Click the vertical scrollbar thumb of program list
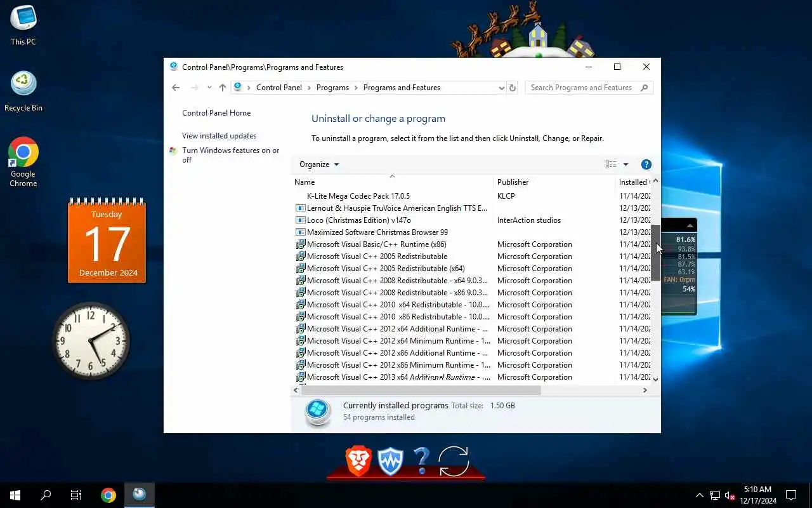 click(x=656, y=253)
